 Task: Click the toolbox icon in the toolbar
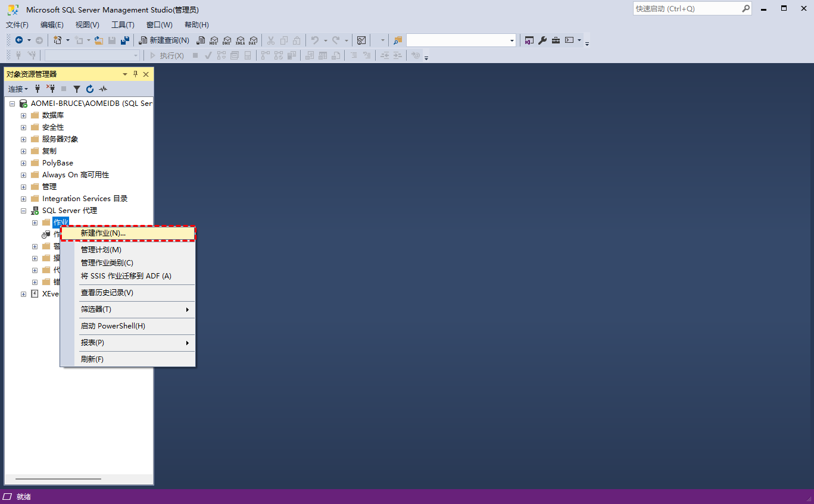(556, 40)
